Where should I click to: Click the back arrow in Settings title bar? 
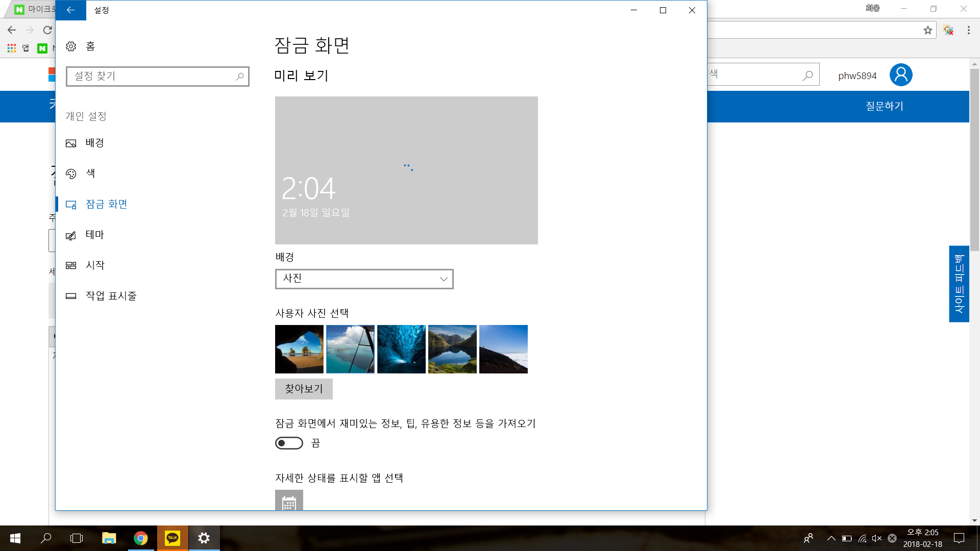click(70, 10)
